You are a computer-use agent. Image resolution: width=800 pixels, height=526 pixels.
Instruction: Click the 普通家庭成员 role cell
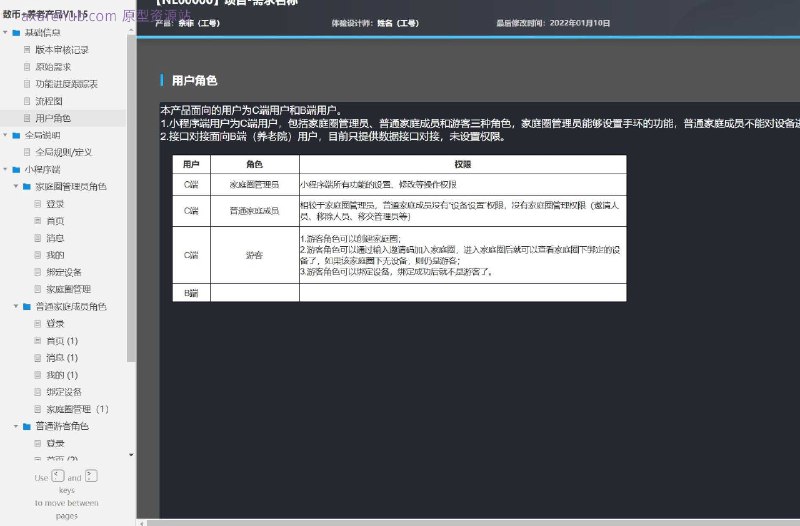coord(255,211)
